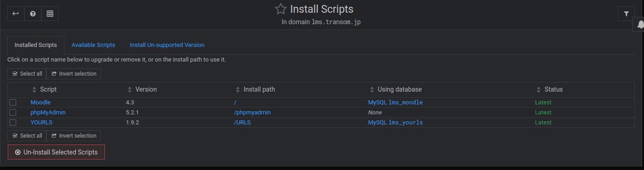Click the top Select all button
This screenshot has height=170, width=644.
[27, 74]
